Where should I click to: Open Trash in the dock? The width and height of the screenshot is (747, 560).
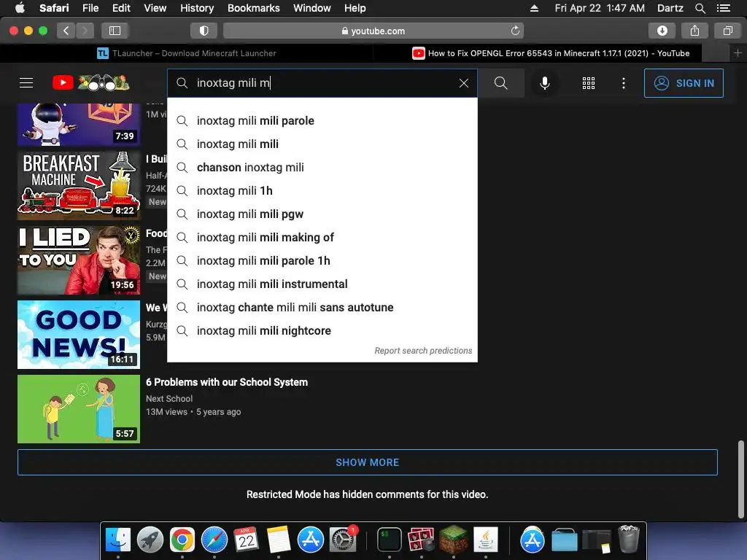[629, 539]
